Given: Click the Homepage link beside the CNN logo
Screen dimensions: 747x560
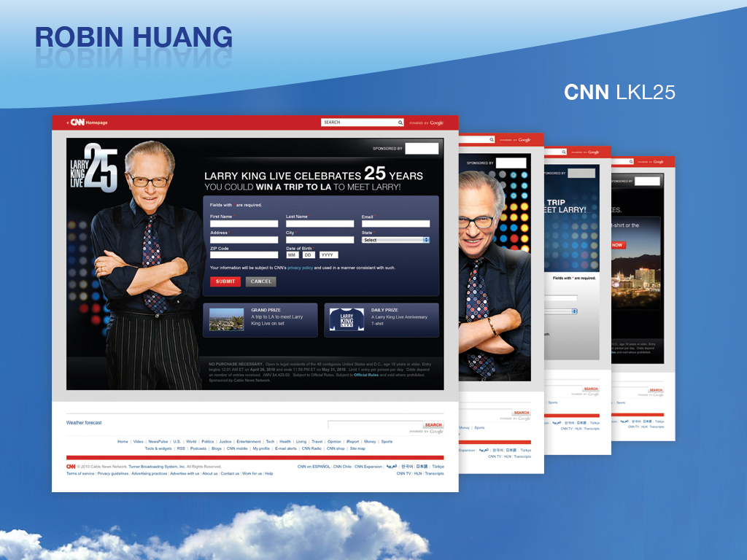Looking at the screenshot, I should point(96,122).
